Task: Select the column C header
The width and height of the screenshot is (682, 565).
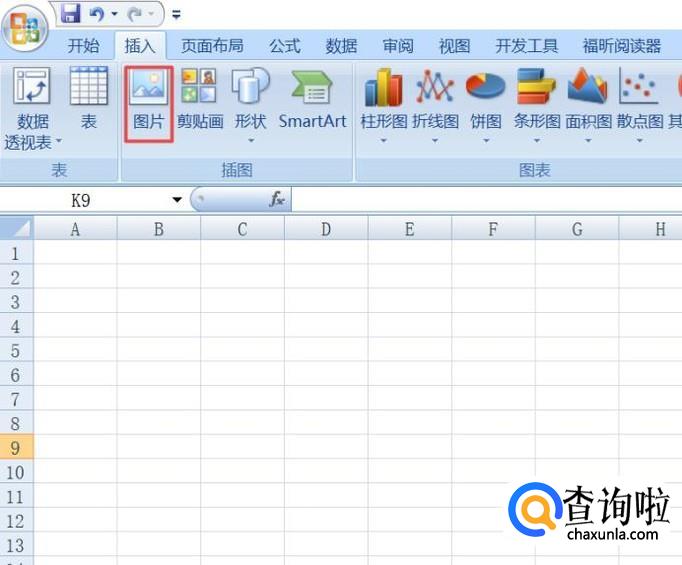Action: pyautogui.click(x=242, y=229)
